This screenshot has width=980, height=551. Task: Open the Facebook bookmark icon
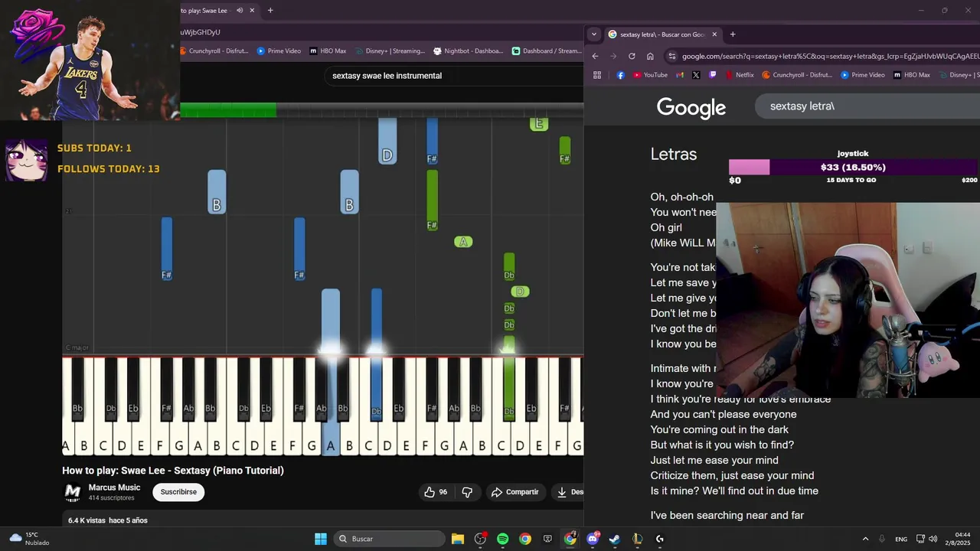(620, 75)
